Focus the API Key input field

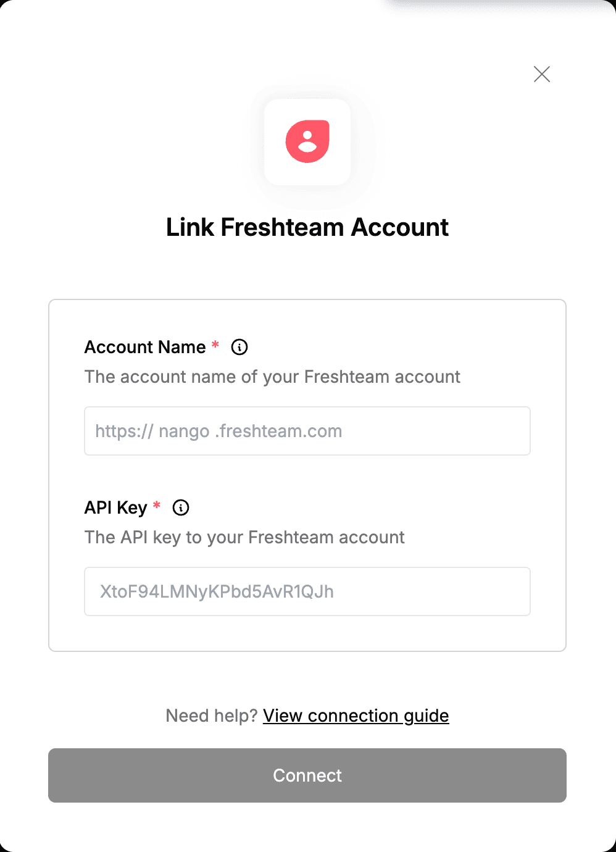point(307,591)
